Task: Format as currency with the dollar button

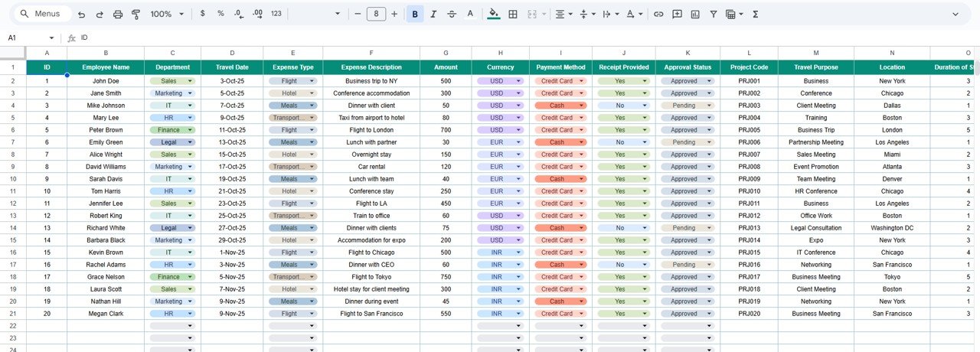Action: click(x=202, y=14)
